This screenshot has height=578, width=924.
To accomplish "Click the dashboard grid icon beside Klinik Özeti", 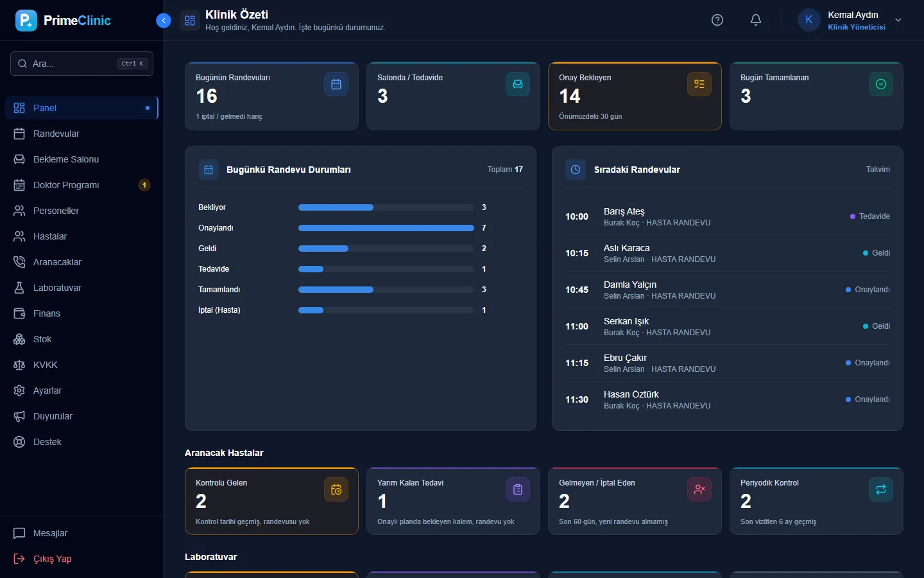I will [x=190, y=21].
